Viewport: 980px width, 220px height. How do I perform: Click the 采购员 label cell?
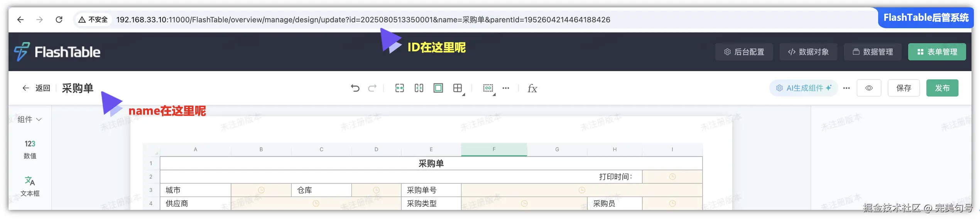(615, 203)
